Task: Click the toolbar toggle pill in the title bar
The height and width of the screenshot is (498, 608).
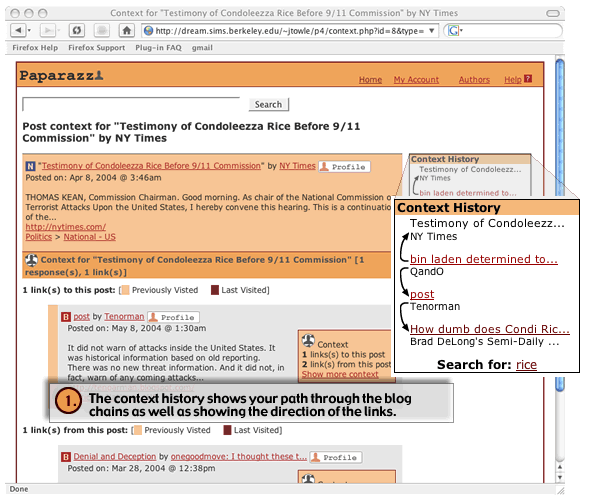Action: 553,14
